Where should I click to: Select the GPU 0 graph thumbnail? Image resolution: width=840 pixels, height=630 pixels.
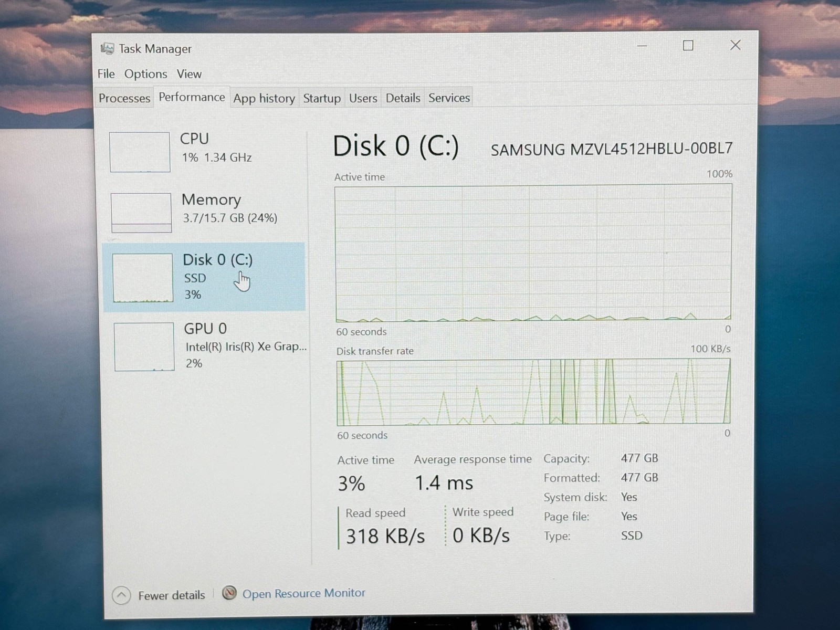click(144, 346)
